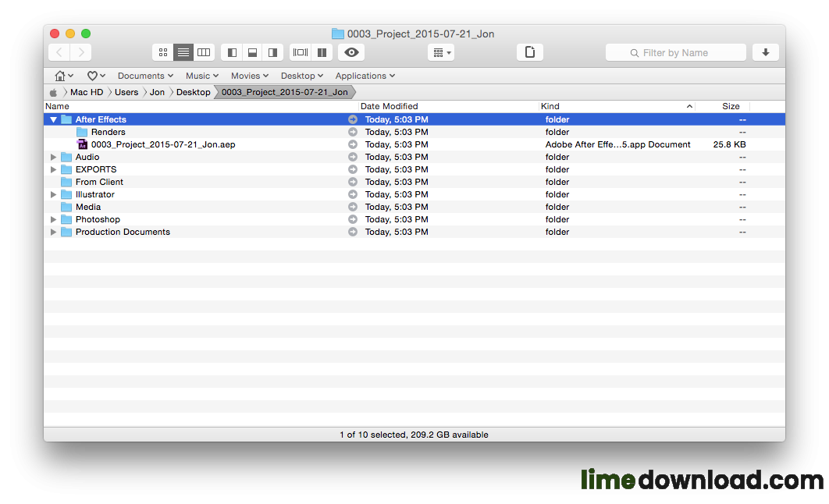
Task: Go to Desktop in path bar
Action: click(x=193, y=92)
